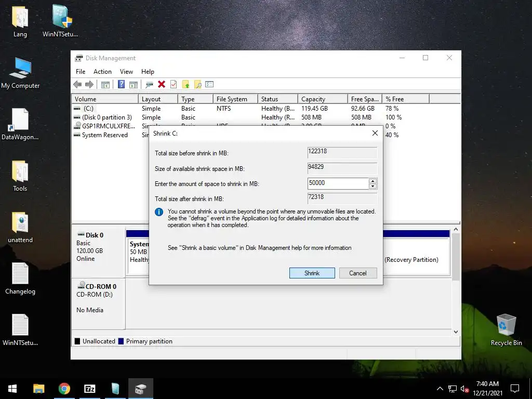Open the Windows Start button

(12, 389)
